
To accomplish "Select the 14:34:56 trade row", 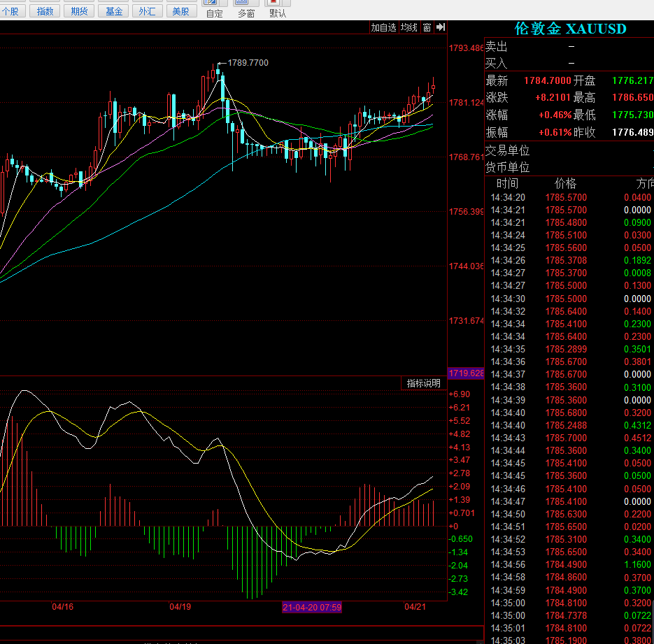I will pyautogui.click(x=570, y=564).
